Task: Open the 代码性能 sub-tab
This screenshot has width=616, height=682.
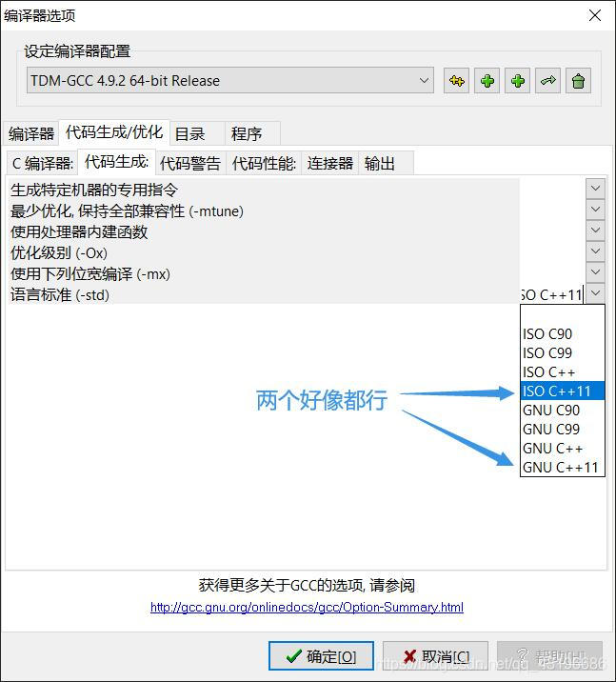Action: [264, 164]
